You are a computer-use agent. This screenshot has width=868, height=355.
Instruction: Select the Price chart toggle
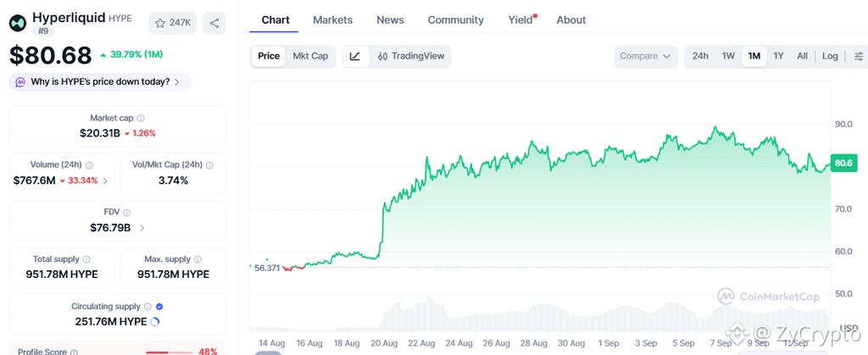(x=269, y=57)
